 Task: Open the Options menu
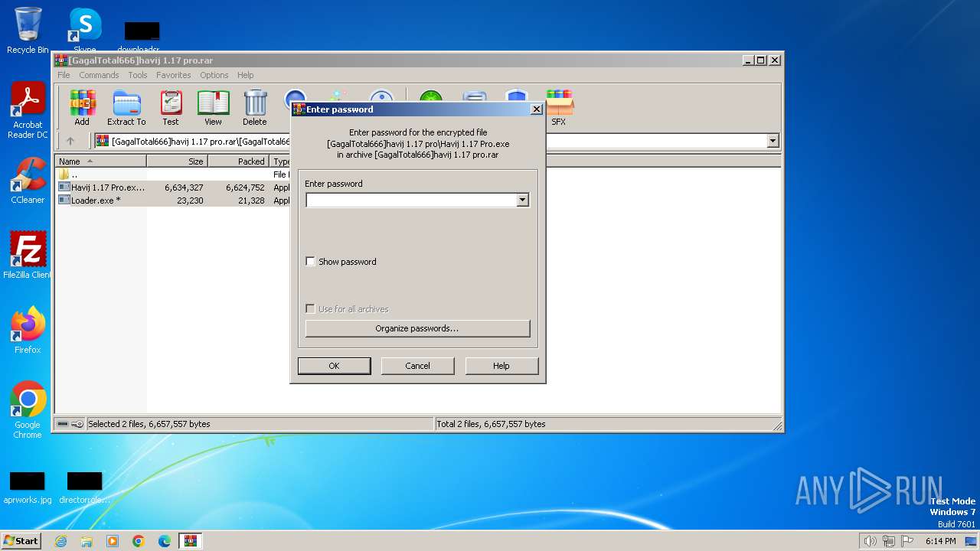(214, 75)
